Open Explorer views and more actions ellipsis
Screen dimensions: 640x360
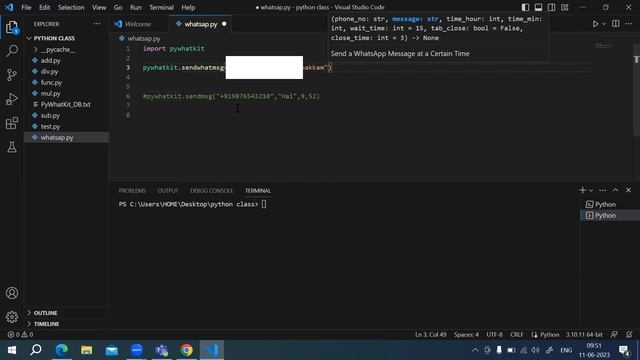pyautogui.click(x=97, y=24)
